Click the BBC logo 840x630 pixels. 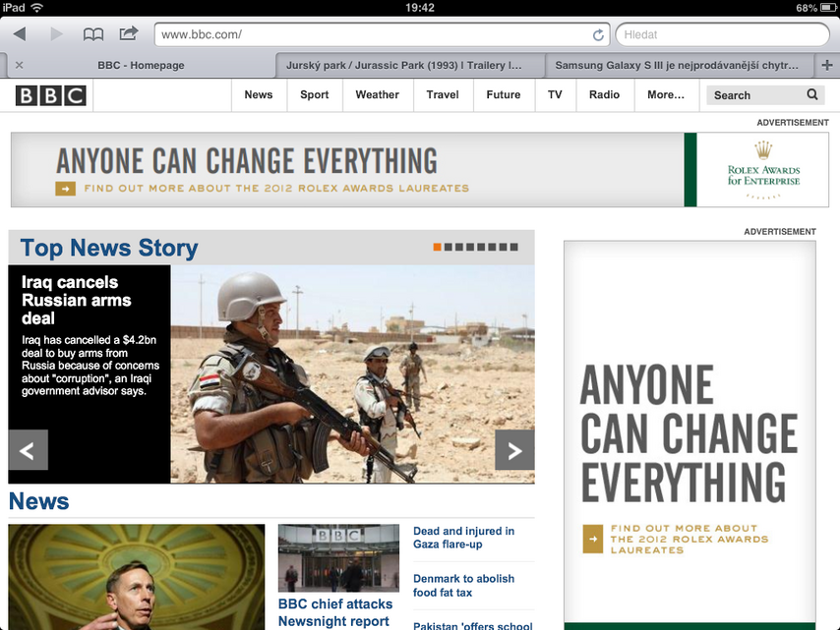(x=51, y=95)
